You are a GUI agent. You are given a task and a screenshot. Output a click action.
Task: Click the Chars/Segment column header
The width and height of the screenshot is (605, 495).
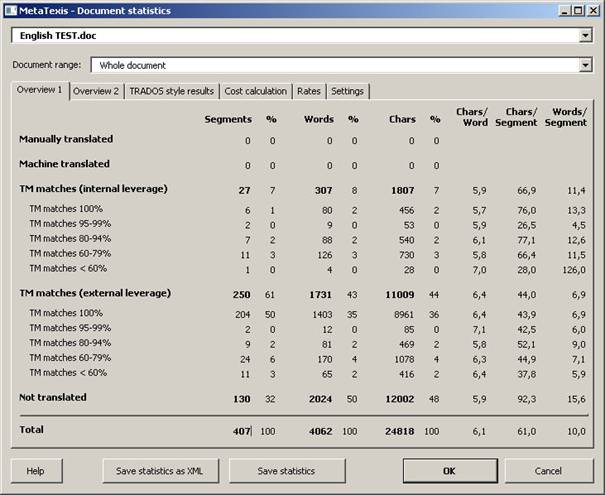click(x=516, y=117)
